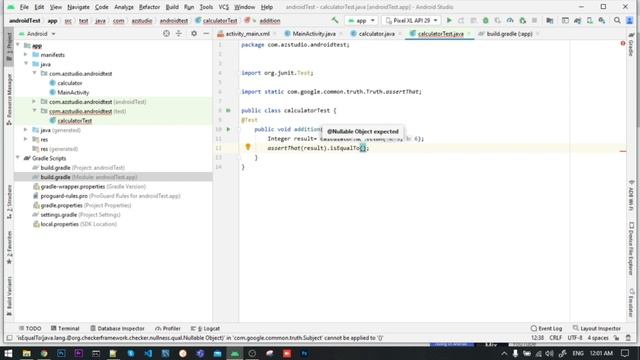Click red error indicator at editor top-right
The height and width of the screenshot is (360, 640).
pos(623,43)
